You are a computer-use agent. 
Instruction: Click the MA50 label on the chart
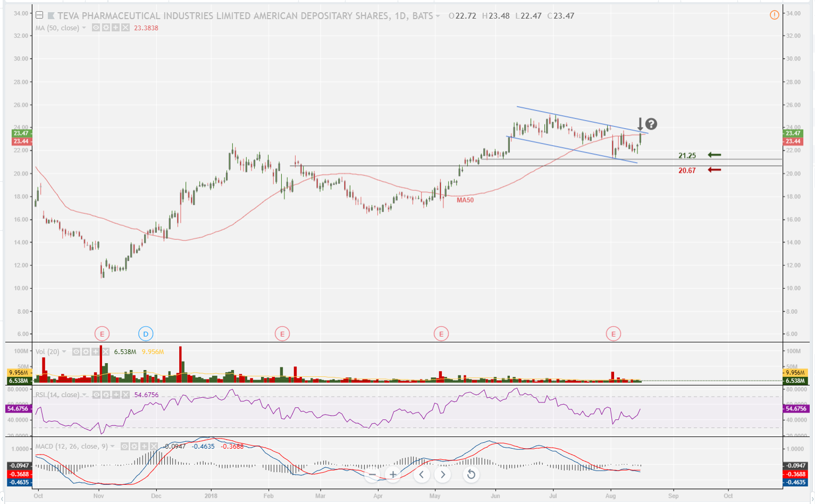[x=465, y=200]
